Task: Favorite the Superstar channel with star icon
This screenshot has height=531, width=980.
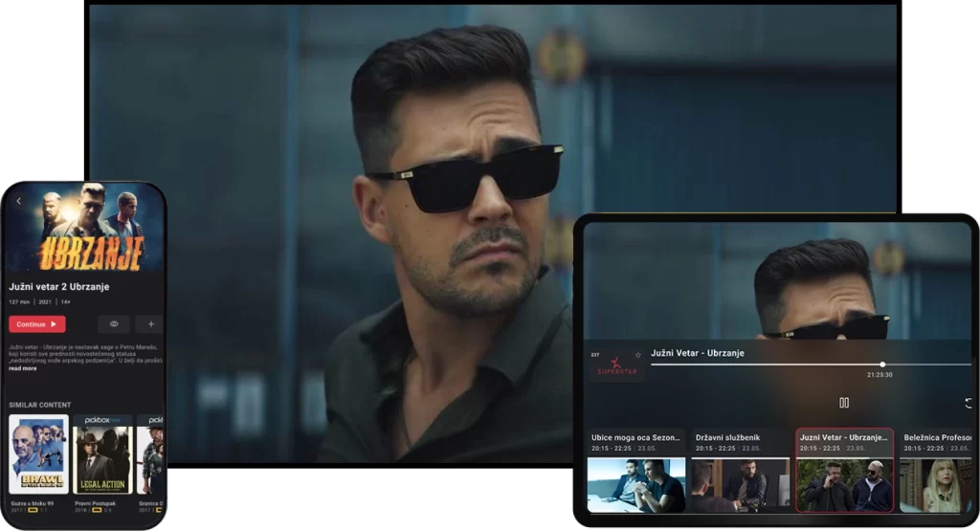Action: (x=638, y=355)
